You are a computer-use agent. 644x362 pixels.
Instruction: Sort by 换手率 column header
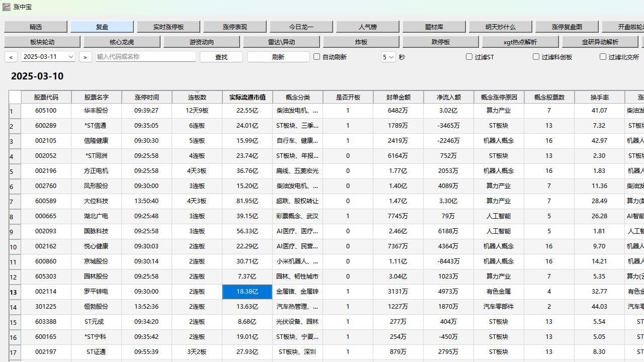(x=600, y=97)
